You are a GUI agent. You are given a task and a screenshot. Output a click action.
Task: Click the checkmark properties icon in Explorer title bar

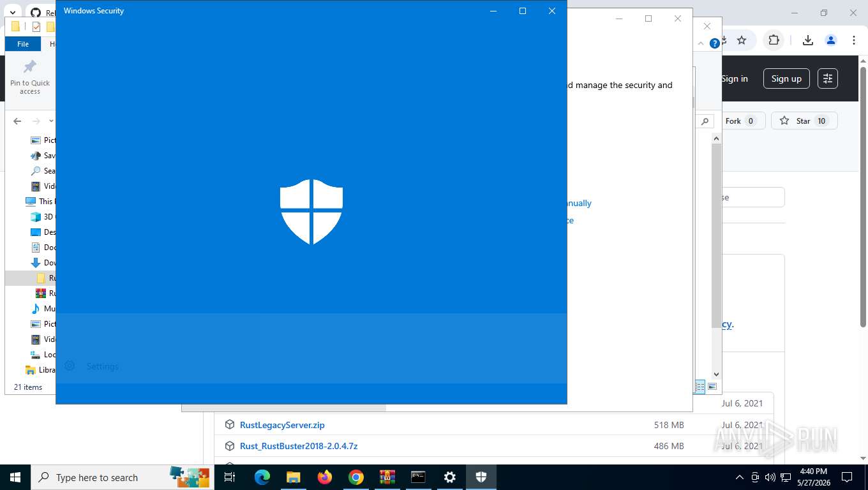click(36, 27)
